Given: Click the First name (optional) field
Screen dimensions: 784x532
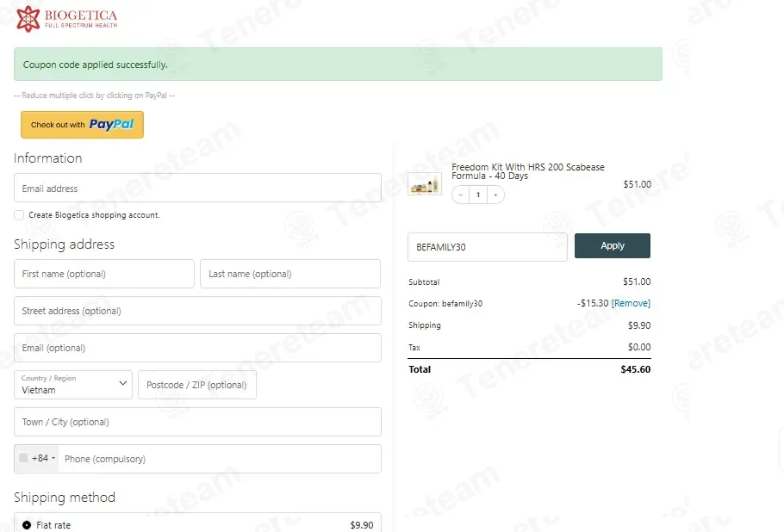Looking at the screenshot, I should (x=104, y=274).
